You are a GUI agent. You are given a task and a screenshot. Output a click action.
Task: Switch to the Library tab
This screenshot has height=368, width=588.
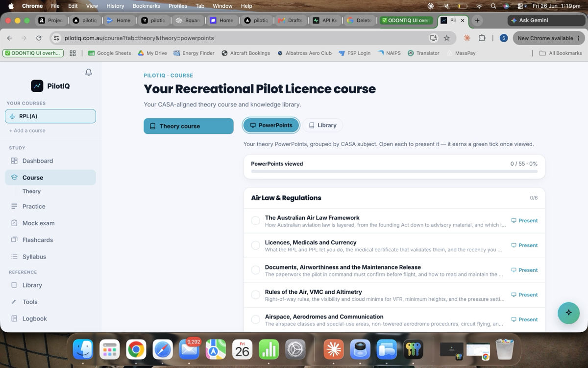322,125
